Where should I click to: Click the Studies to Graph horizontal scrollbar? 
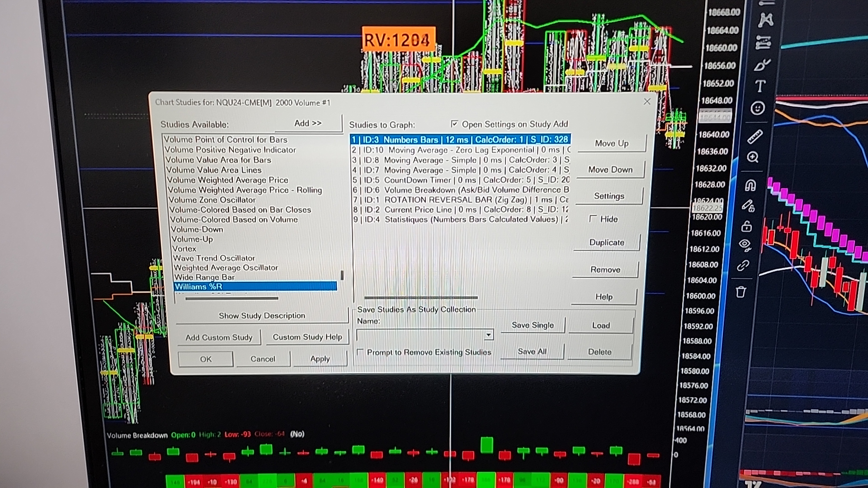tap(420, 297)
